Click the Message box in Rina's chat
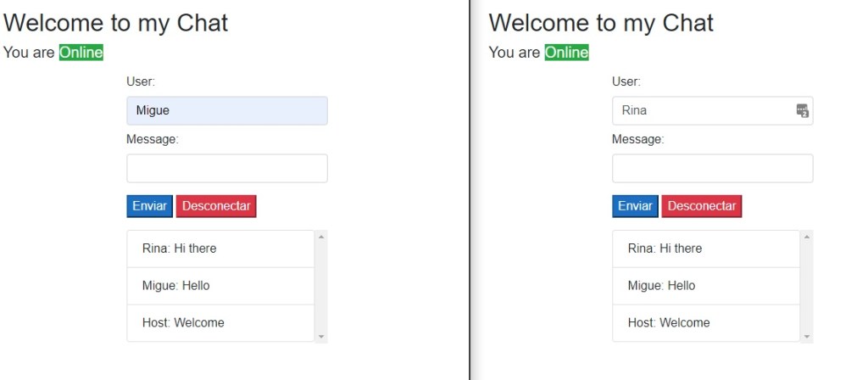Screen dimensions: 868x380 click(712, 168)
